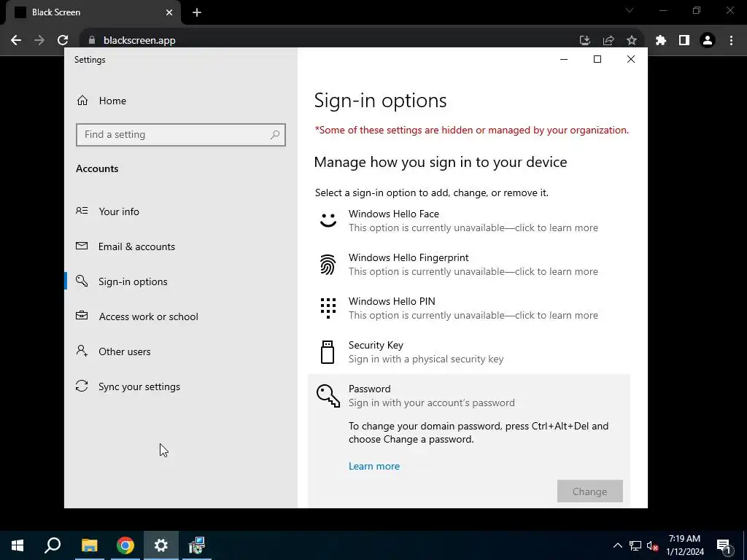Screen dimensions: 747x560
Task: Click the Sign-in options key icon in sidebar
Action: coord(82,281)
